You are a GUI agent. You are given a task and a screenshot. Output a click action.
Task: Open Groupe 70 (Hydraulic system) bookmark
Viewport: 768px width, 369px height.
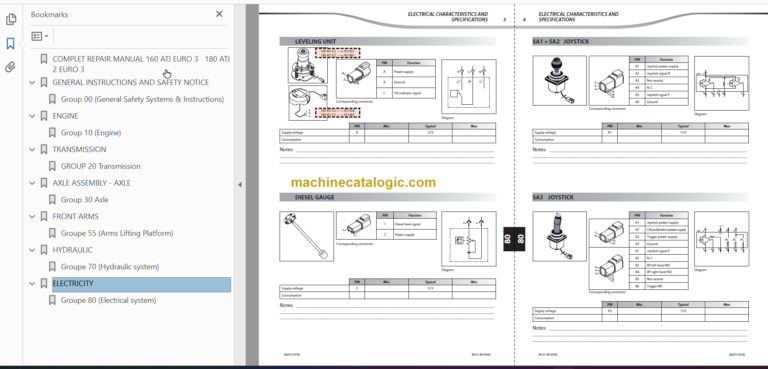click(x=110, y=267)
